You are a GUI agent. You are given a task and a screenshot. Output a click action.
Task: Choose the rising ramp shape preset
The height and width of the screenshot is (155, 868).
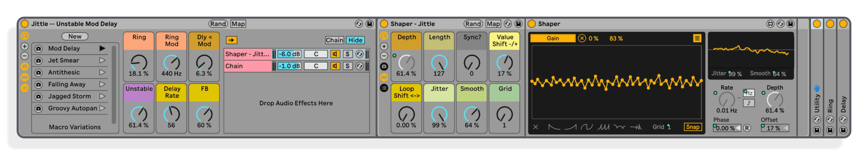point(570,127)
